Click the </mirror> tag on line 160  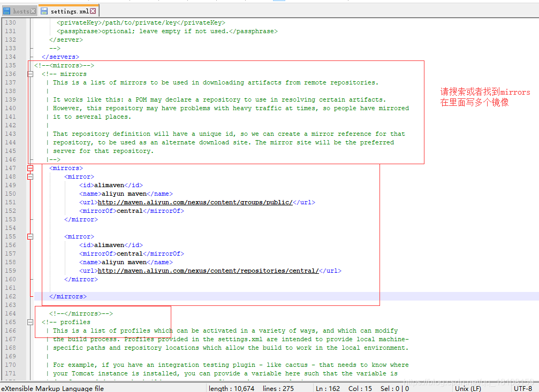tap(81, 279)
